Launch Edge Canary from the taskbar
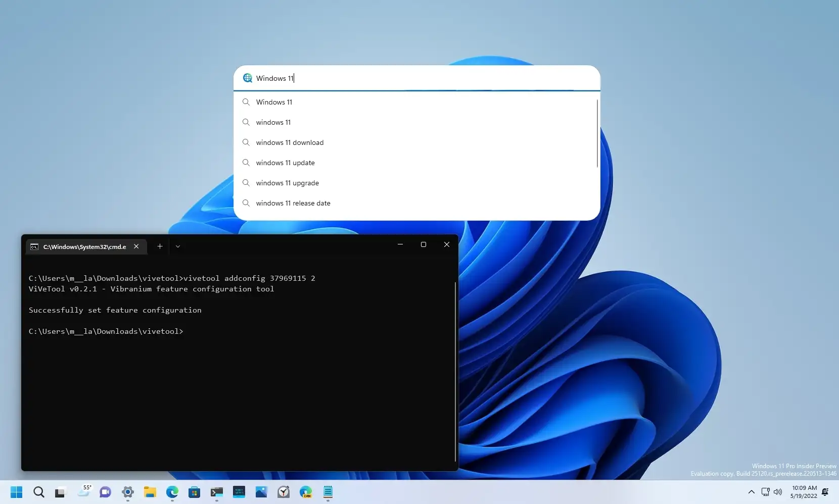 tap(306, 492)
